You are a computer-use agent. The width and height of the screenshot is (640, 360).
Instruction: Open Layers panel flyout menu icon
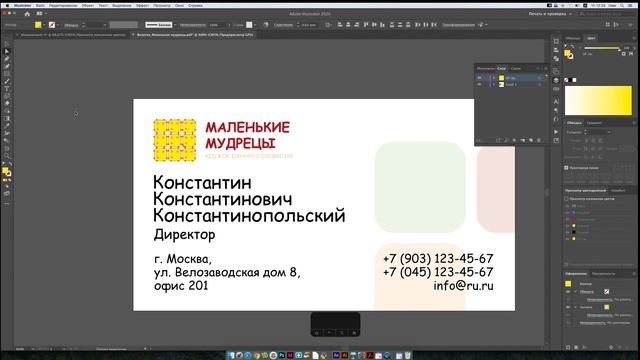pyautogui.click(x=546, y=69)
